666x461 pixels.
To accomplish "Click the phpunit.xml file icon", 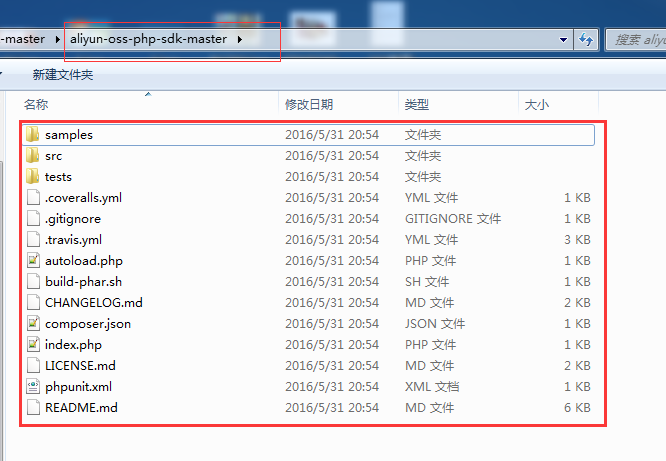I will pos(33,387).
